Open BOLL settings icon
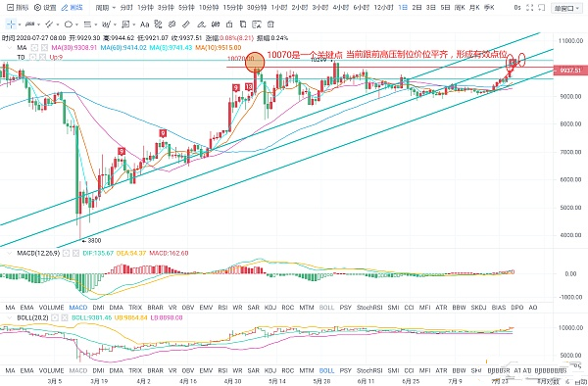The height and width of the screenshot is (386, 588). 55,317
